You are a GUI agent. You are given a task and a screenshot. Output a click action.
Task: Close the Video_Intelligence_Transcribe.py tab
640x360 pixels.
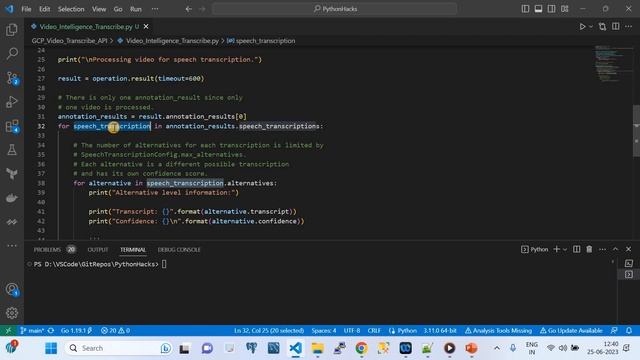click(x=146, y=27)
